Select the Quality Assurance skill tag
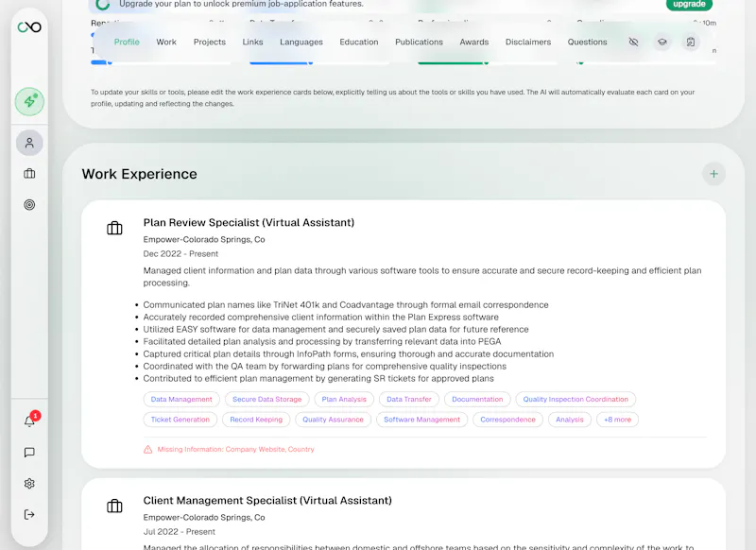The height and width of the screenshot is (550, 756). tap(334, 420)
